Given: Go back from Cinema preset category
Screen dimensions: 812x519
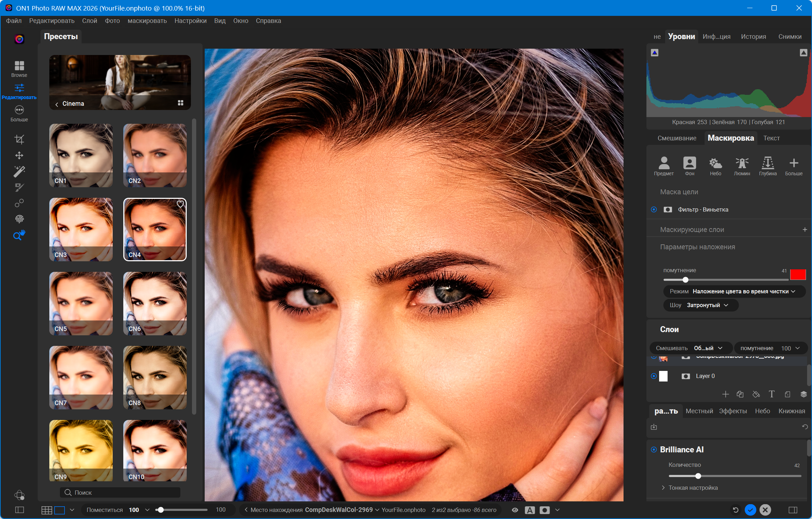Looking at the screenshot, I should coord(57,104).
